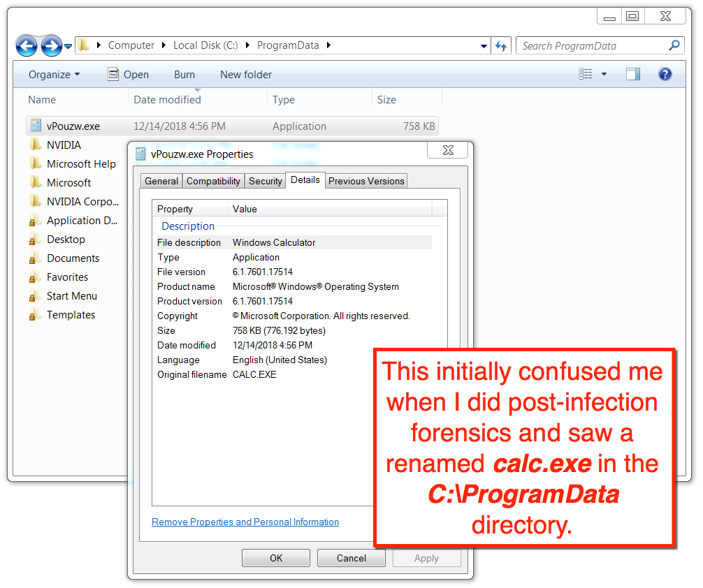Screen dimensions: 703x588
Task: Open the view options dropdown arrow
Action: (x=604, y=74)
